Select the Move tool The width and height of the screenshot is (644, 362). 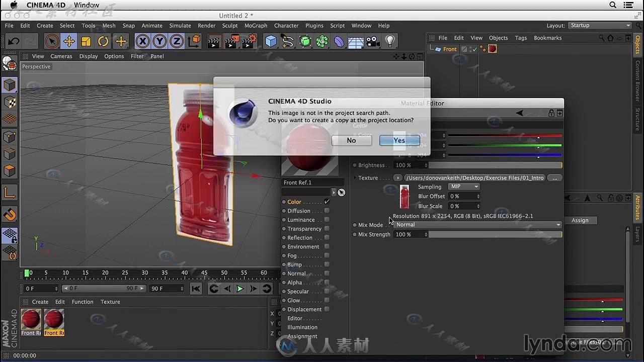point(69,41)
